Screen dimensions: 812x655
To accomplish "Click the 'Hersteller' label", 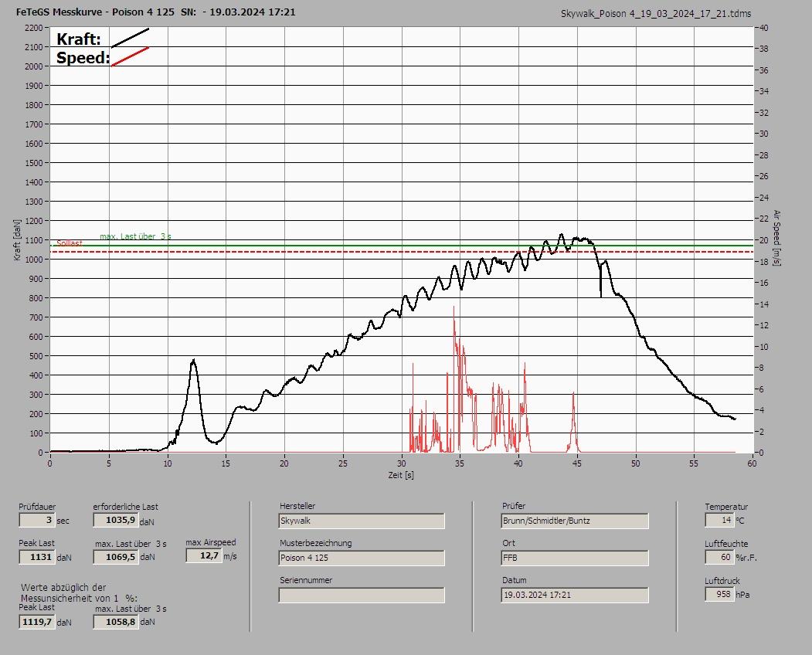I will 297,506.
